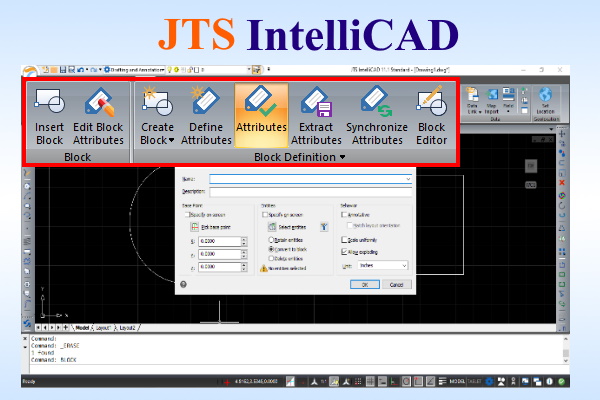Open the block Name dropdown arrow
The width and height of the screenshot is (600, 400).
point(408,179)
